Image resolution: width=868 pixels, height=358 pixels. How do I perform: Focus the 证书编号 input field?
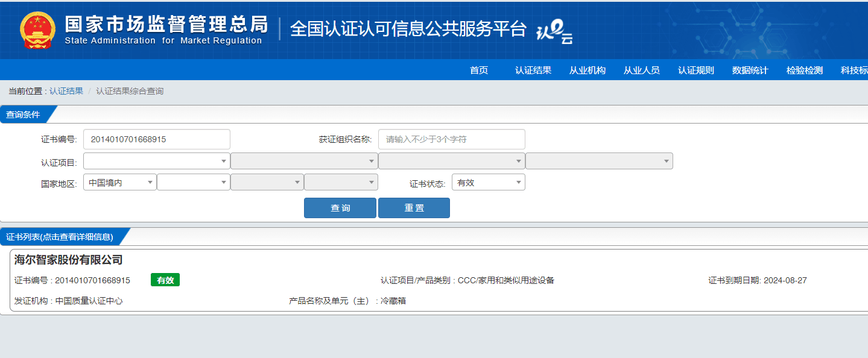[157, 139]
